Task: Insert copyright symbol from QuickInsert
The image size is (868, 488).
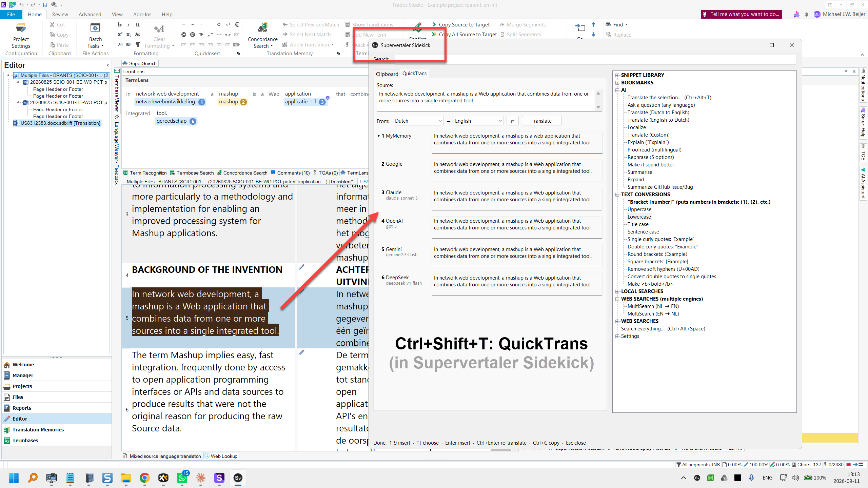Action: click(x=183, y=34)
